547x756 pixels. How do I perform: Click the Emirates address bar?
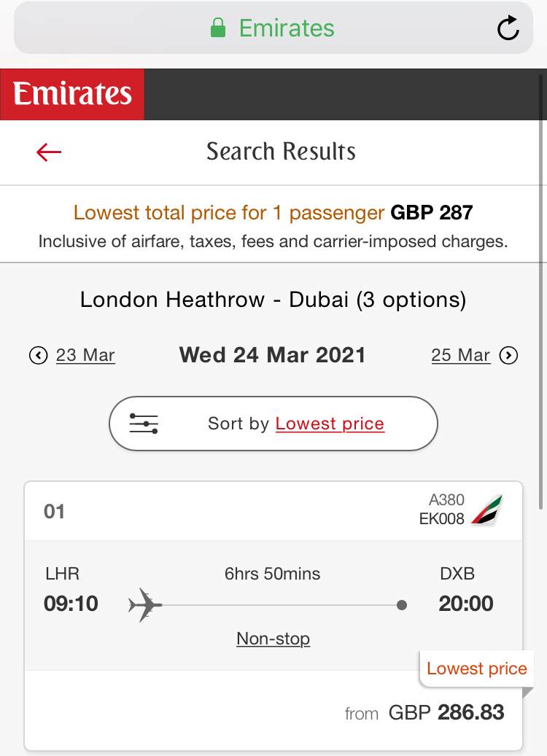pos(273,28)
